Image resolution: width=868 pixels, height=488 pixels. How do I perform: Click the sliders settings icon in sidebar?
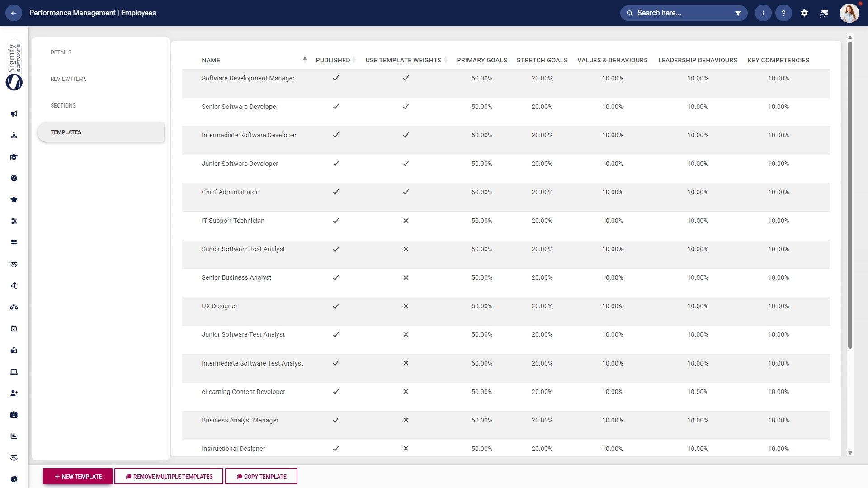click(14, 221)
